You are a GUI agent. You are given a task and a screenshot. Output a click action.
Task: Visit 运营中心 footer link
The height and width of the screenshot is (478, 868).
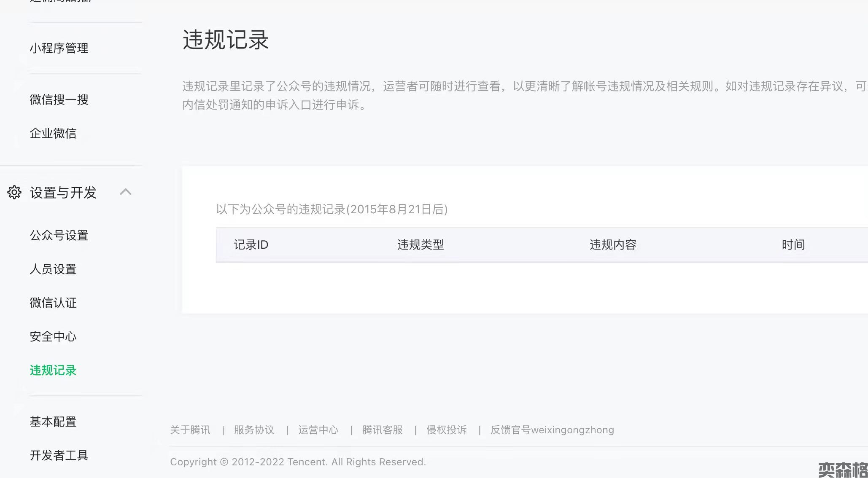318,430
